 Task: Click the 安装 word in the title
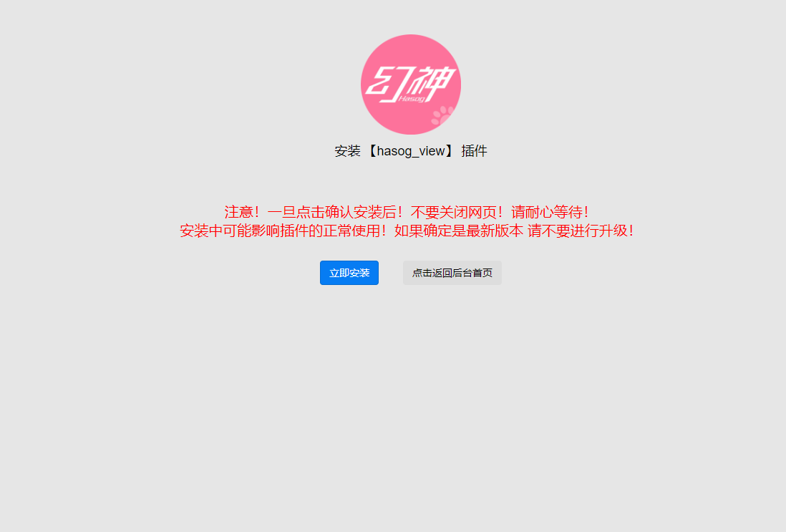point(347,151)
